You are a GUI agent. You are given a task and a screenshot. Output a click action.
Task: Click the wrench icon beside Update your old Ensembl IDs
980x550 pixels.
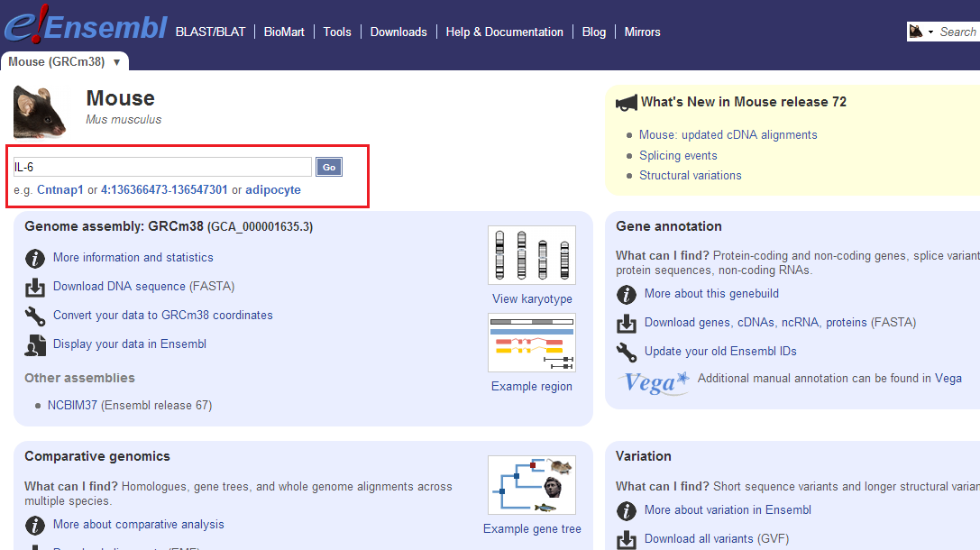pos(627,353)
